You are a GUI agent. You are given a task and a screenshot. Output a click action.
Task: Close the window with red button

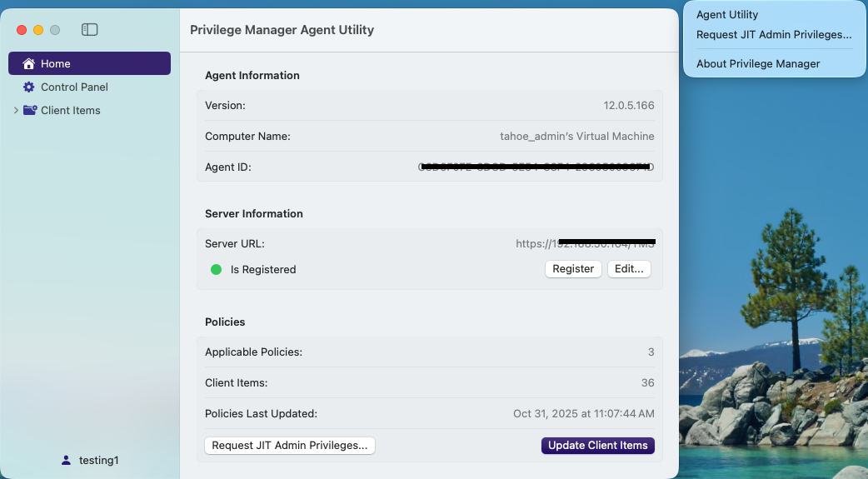pyautogui.click(x=22, y=30)
